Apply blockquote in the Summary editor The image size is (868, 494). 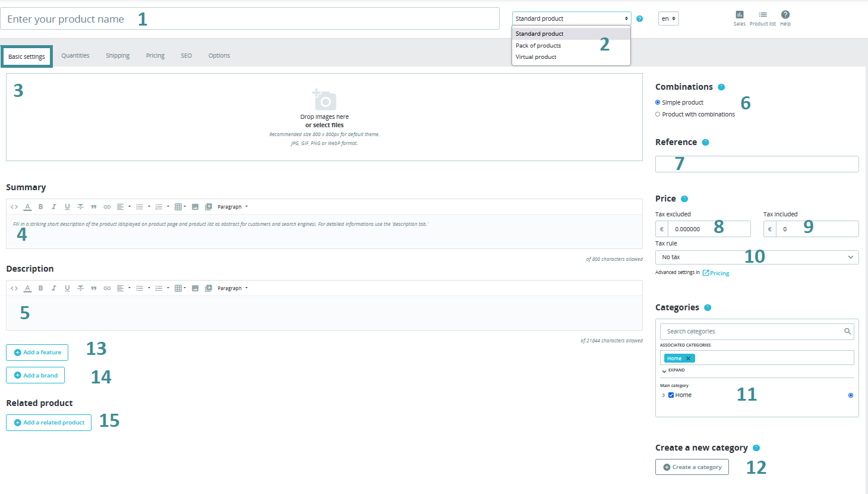(93, 207)
